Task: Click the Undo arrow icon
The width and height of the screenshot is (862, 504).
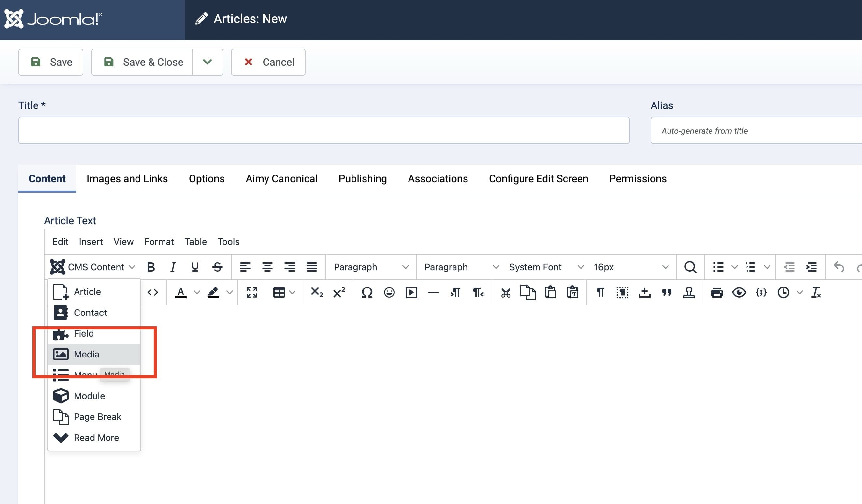Action: pos(839,267)
